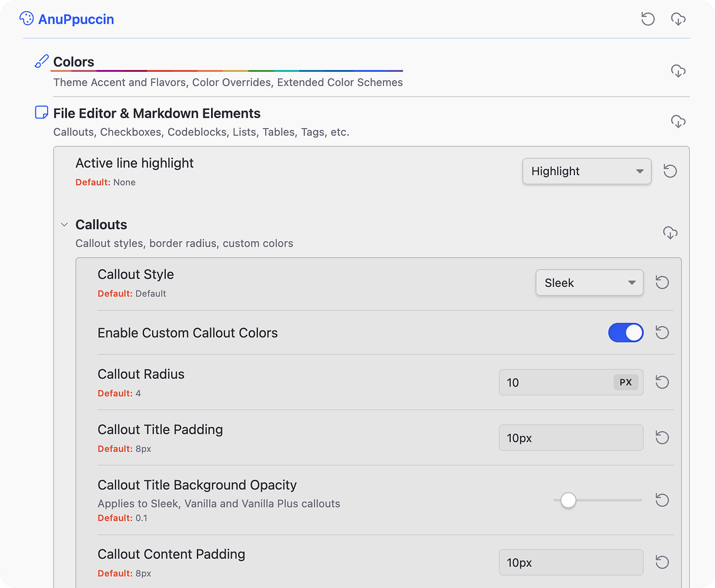Screen dimensions: 715x588
Task: Click the PX unit button in Callout Radius
Action: pyautogui.click(x=626, y=382)
